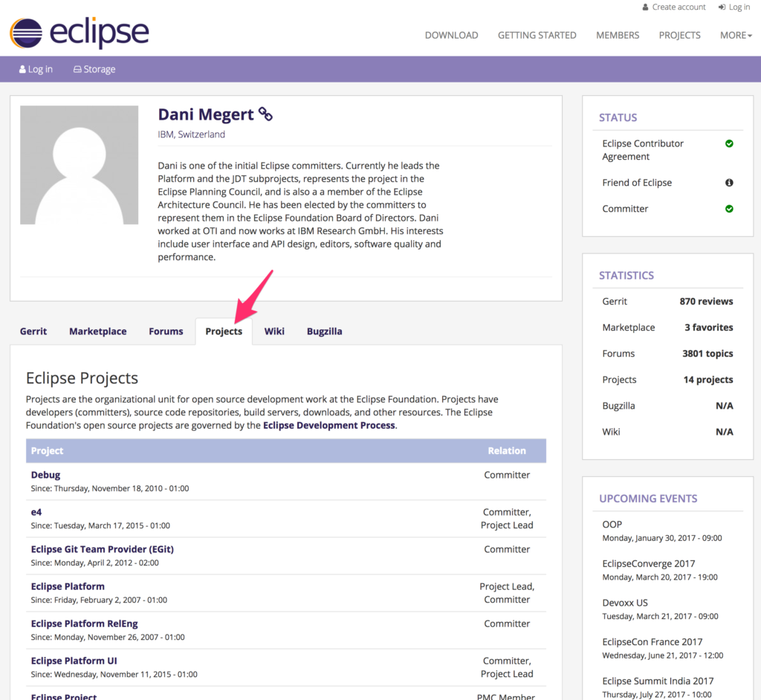
Task: Click the 'Eclipse Contributor Agreement' status label
Action: (643, 150)
